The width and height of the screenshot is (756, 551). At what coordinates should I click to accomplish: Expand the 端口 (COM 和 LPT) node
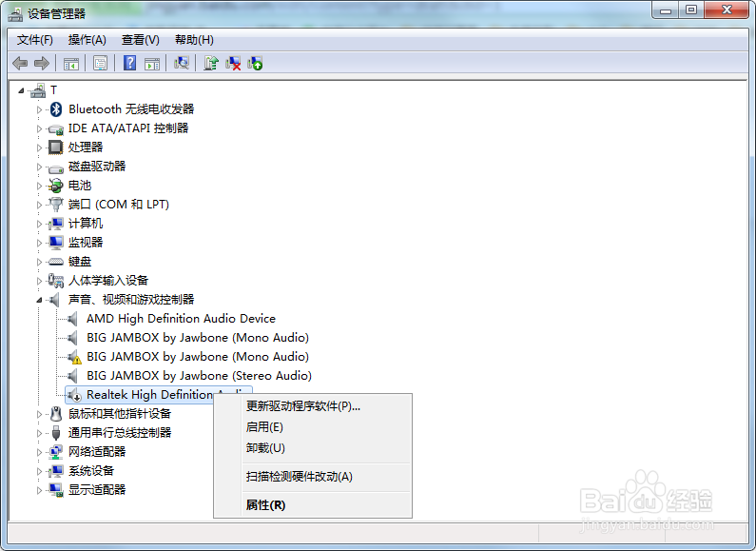39,205
